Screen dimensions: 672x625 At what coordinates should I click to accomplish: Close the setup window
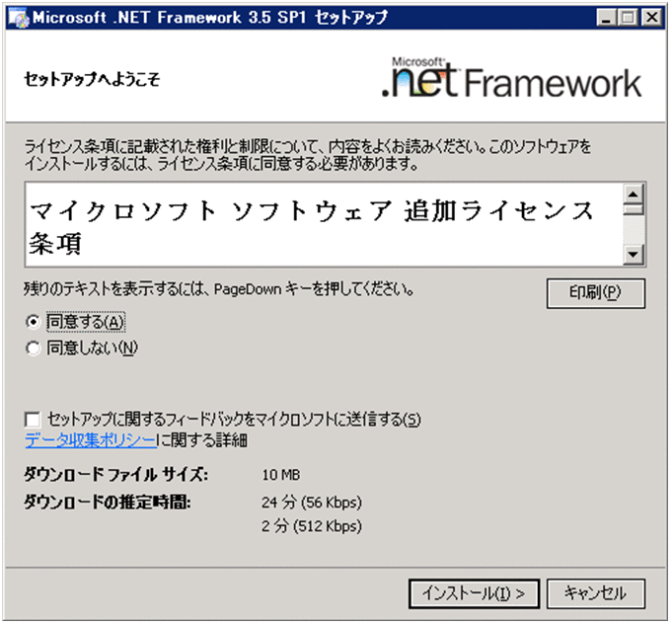[x=651, y=18]
